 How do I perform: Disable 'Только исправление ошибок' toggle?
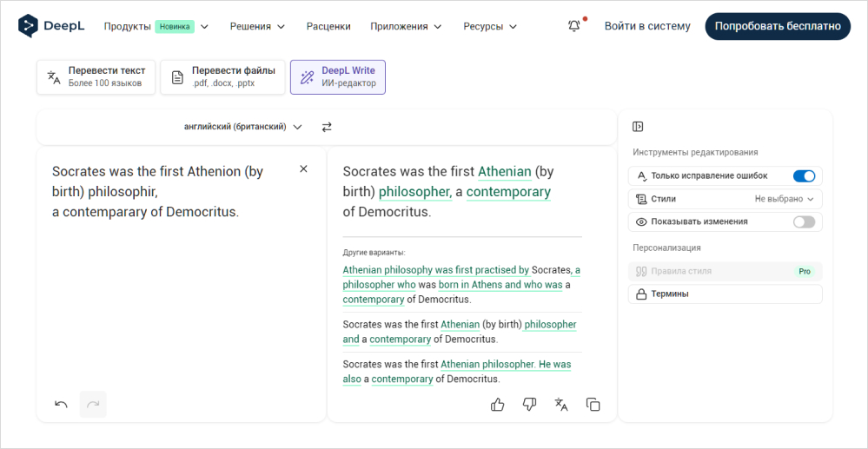click(804, 176)
